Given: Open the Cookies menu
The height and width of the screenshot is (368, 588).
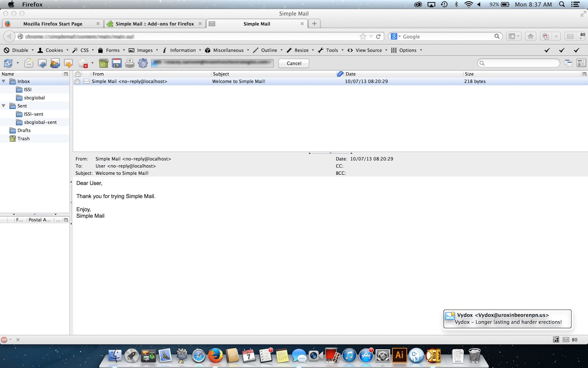Looking at the screenshot, I should [x=53, y=50].
